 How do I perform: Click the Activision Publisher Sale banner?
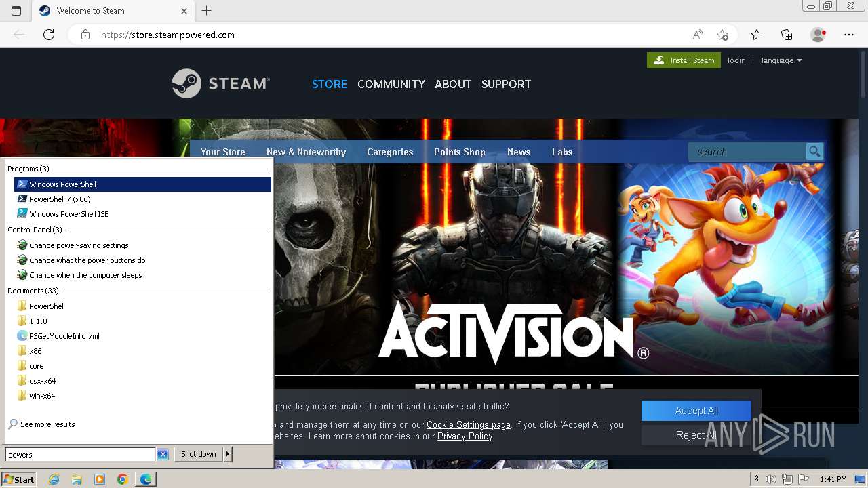[x=513, y=271]
